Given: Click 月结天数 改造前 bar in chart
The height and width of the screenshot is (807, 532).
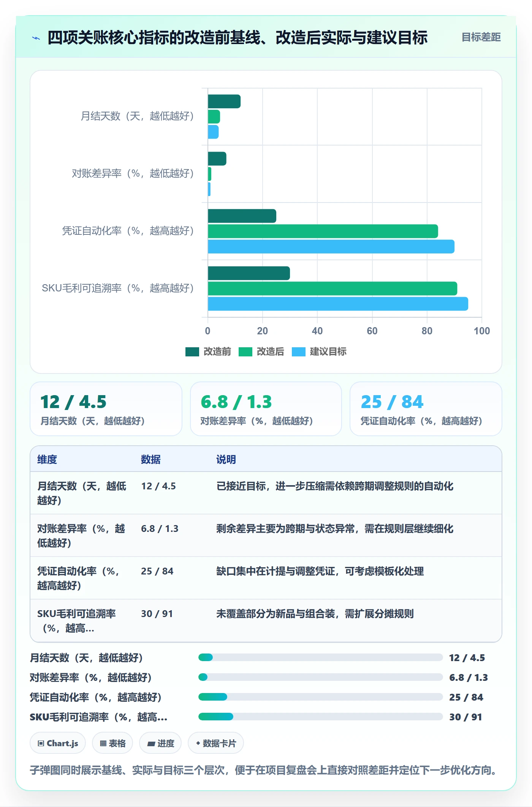Looking at the screenshot, I should tap(224, 101).
